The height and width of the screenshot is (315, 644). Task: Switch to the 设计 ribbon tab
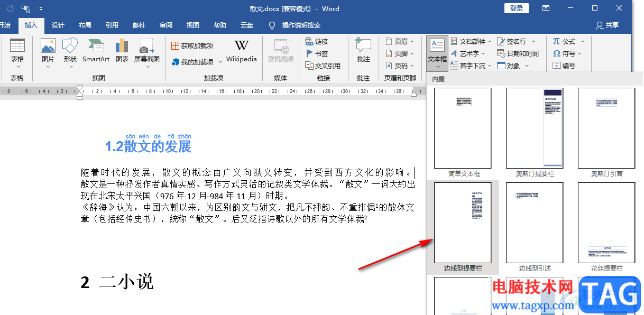click(x=58, y=25)
